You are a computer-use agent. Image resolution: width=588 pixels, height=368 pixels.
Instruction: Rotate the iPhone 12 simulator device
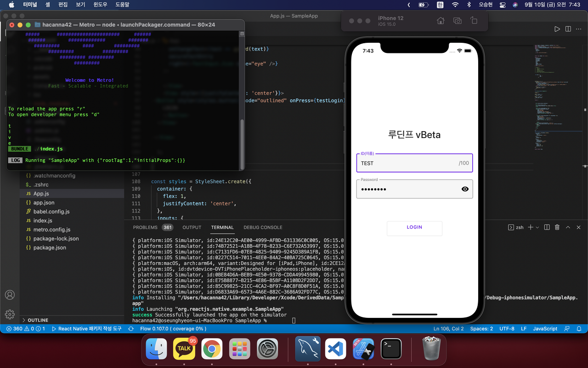click(x=474, y=21)
